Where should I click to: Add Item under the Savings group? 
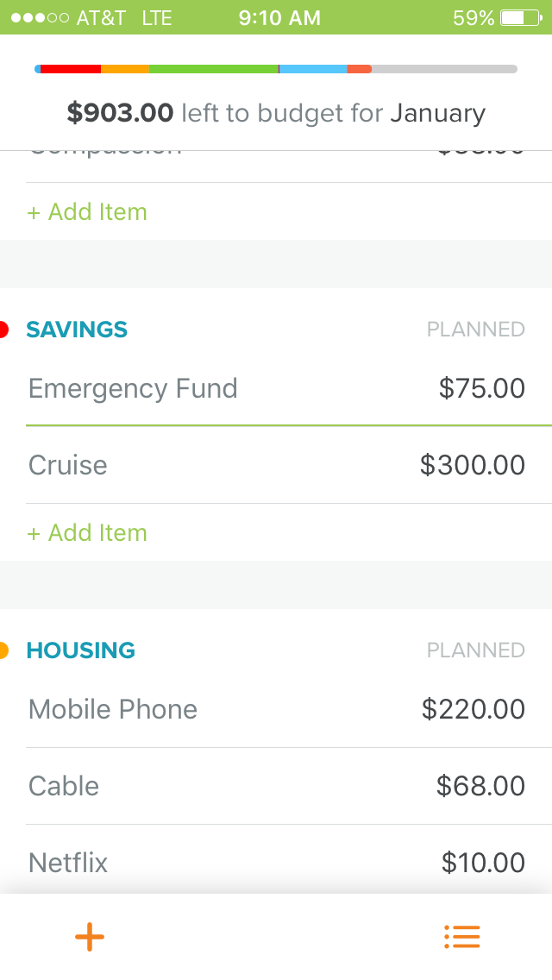click(87, 533)
